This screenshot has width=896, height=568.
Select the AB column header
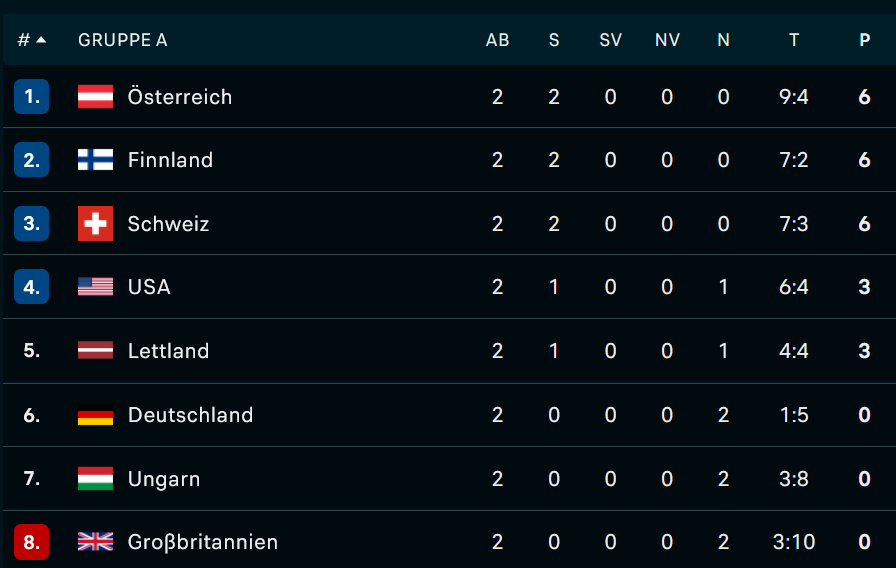point(497,40)
